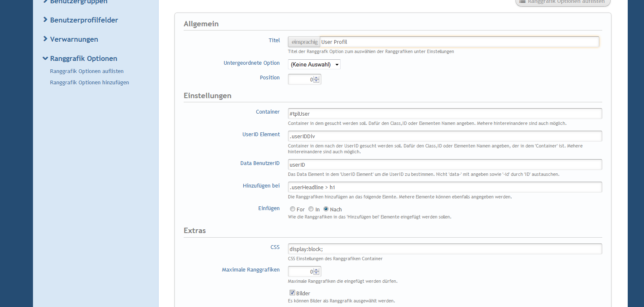
Task: Increase Position value with up arrow
Action: click(316, 77)
